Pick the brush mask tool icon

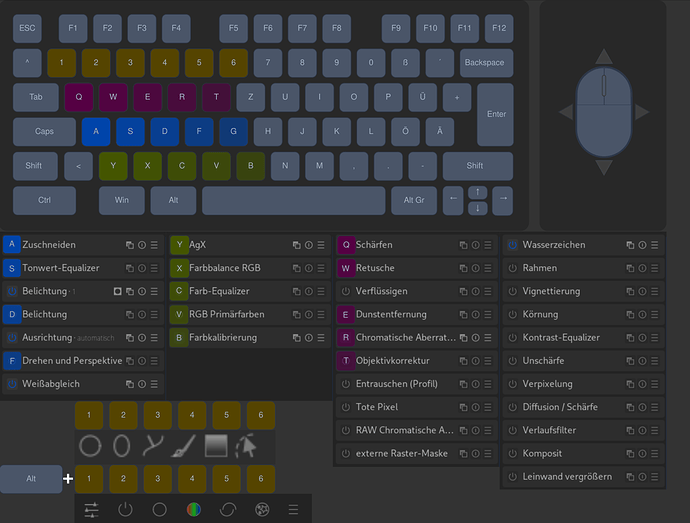coord(185,445)
